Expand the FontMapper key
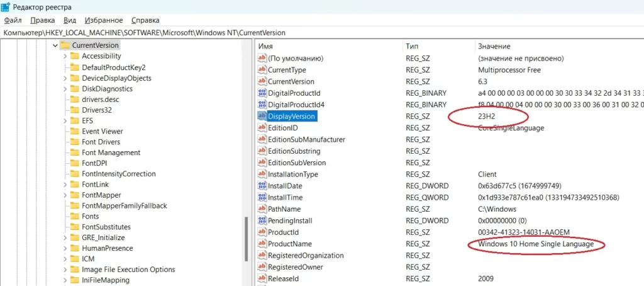Image resolution: width=644 pixels, height=286 pixels. [x=65, y=195]
